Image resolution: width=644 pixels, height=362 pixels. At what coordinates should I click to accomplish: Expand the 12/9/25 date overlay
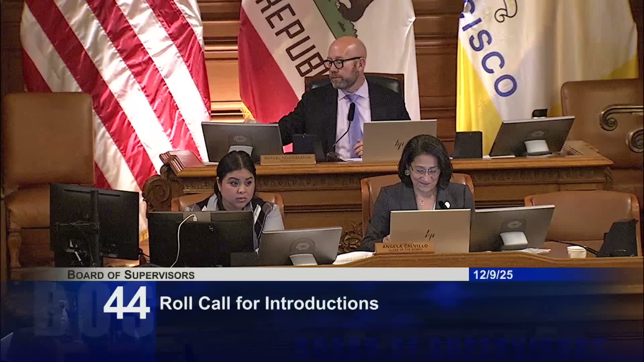[x=493, y=275]
